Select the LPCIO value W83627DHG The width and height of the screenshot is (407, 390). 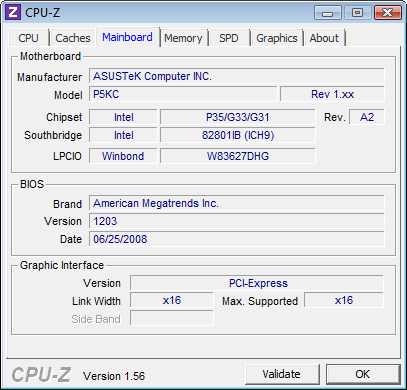tap(238, 156)
